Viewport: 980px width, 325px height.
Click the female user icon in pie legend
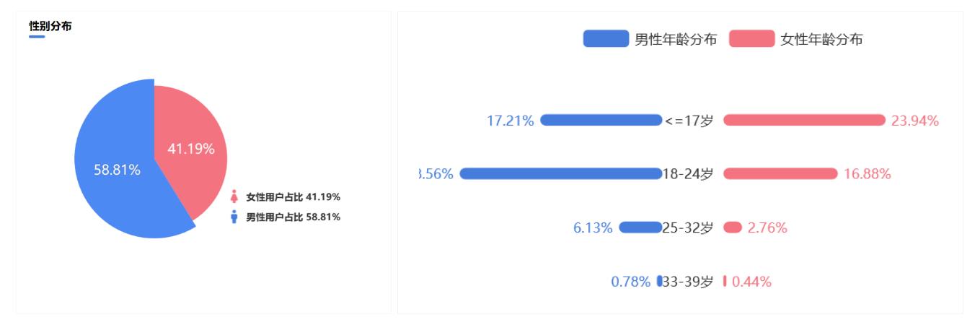234,197
